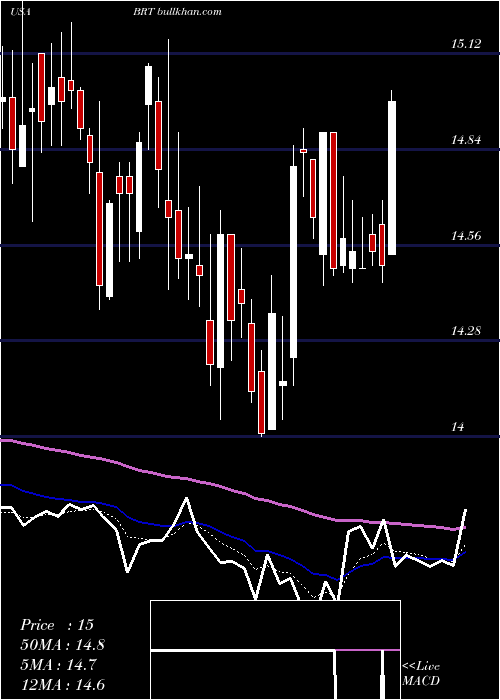Screen dimensions: 500x700
Task: Click the 'Price : 15' readout
Action: click(57, 625)
